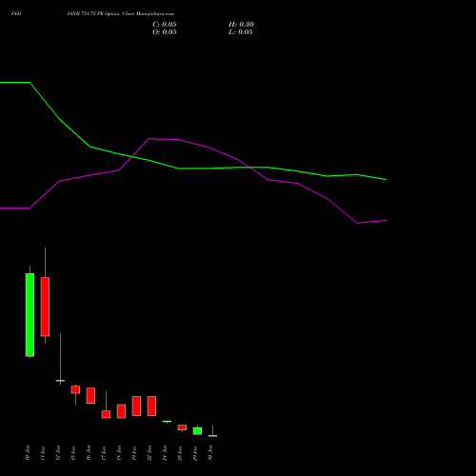This screenshot has width=476, height=476.
Task: Click the 'O: 0.05' open value
Action: coord(165,32)
